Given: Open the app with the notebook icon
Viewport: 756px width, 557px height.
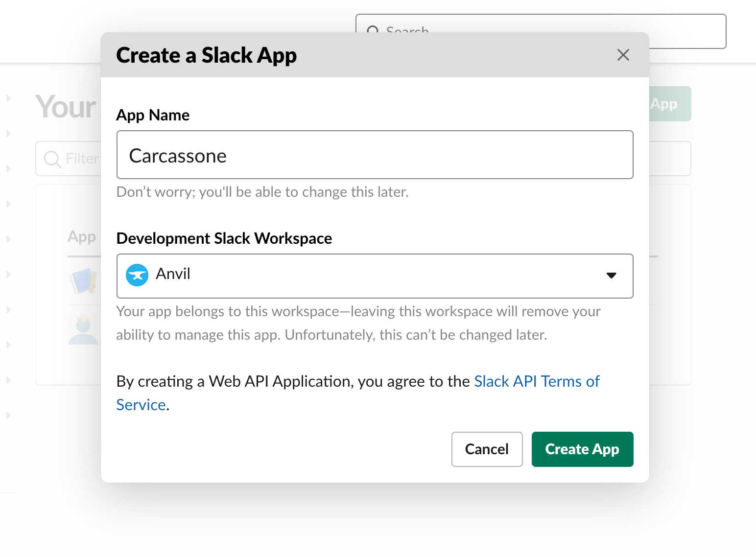Looking at the screenshot, I should coord(83,281).
